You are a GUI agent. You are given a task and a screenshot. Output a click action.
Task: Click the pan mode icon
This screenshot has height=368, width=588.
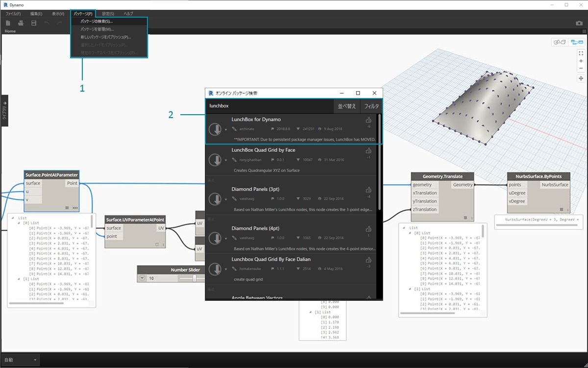581,78
